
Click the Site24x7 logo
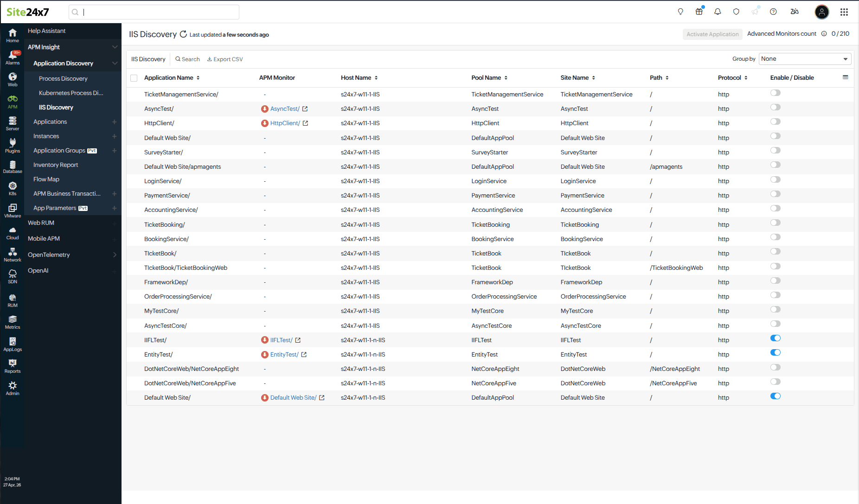[x=28, y=12]
